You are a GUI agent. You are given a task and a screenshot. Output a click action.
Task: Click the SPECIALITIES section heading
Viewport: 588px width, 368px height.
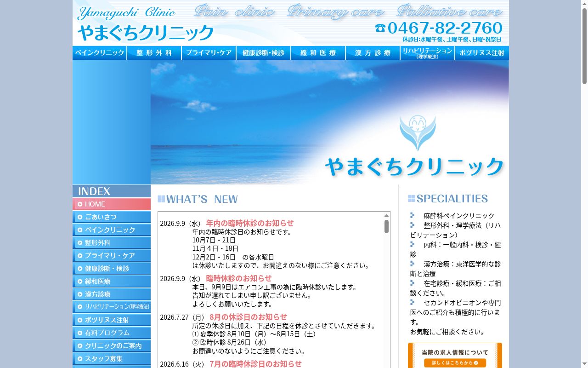(x=448, y=199)
